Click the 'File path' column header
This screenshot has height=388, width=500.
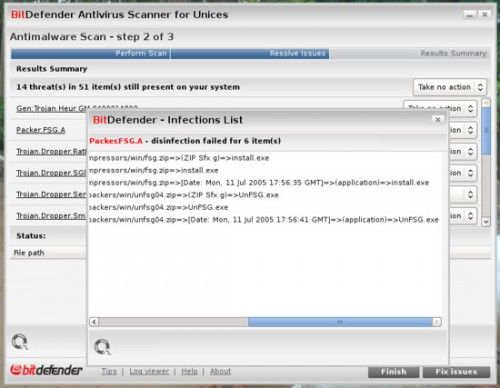tap(29, 253)
